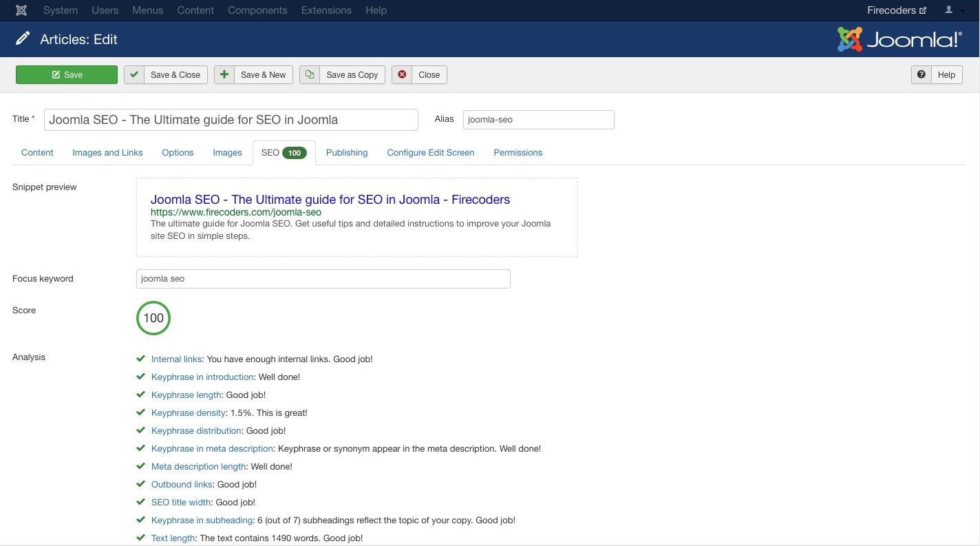This screenshot has height=546, width=980.
Task: Click the Help button label
Action: point(947,74)
